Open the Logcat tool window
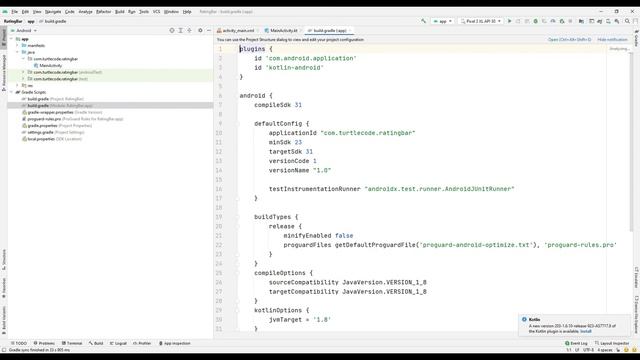Viewport: 640px width, 360px height. pos(118,343)
